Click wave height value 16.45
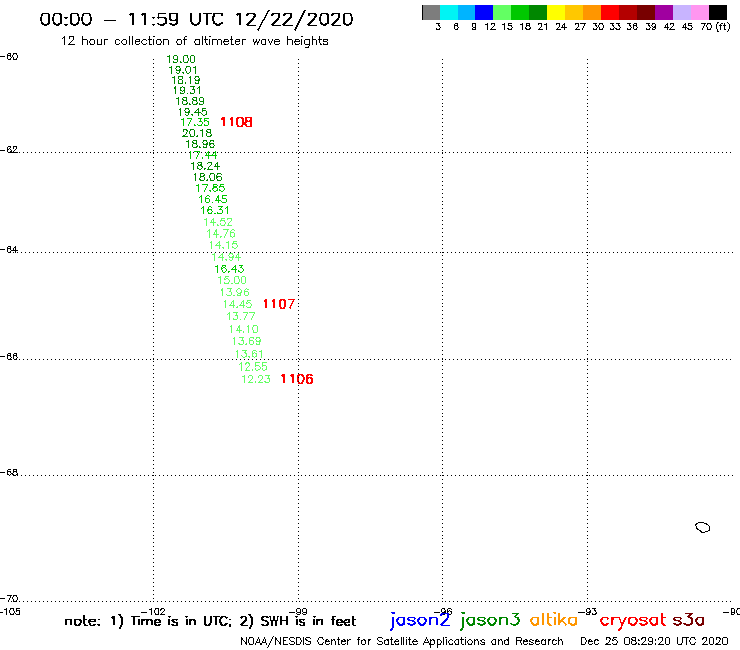 pyautogui.click(x=213, y=200)
